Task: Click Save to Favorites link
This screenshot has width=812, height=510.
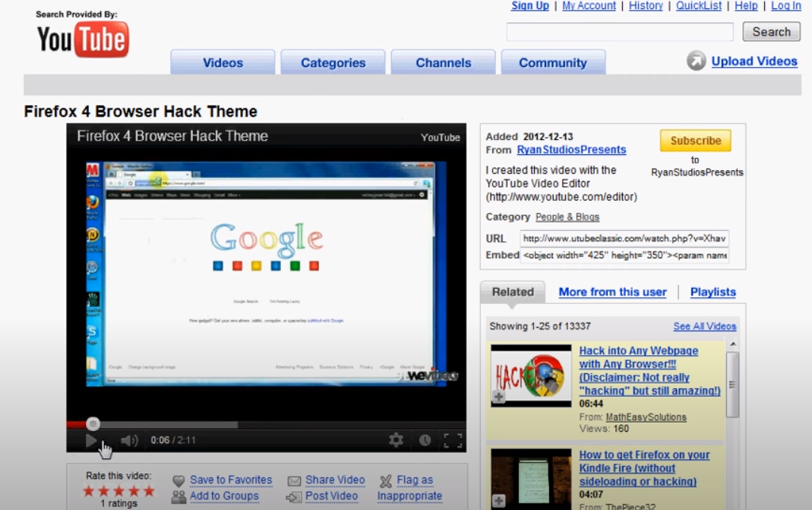Action: [230, 480]
